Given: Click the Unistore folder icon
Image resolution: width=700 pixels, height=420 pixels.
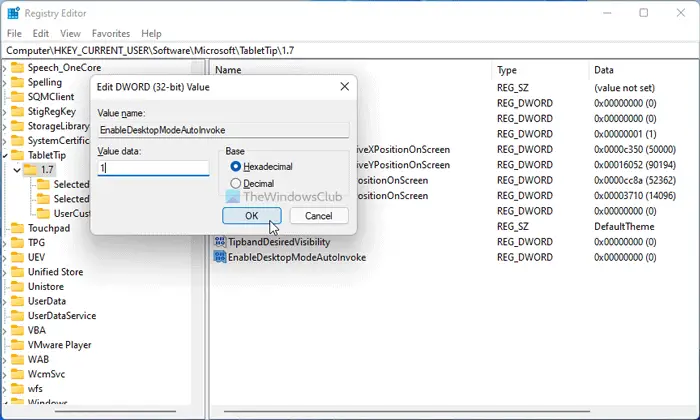Looking at the screenshot, I should pos(17,287).
